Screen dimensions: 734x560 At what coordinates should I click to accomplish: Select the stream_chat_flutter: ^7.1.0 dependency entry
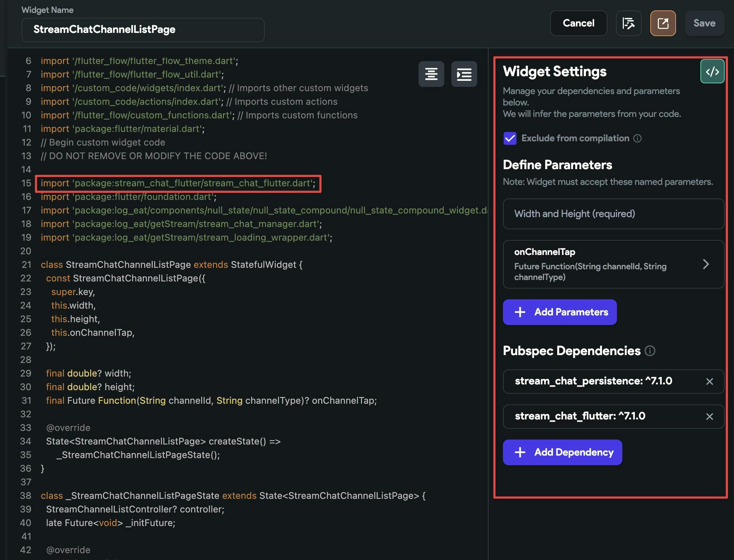(x=579, y=416)
